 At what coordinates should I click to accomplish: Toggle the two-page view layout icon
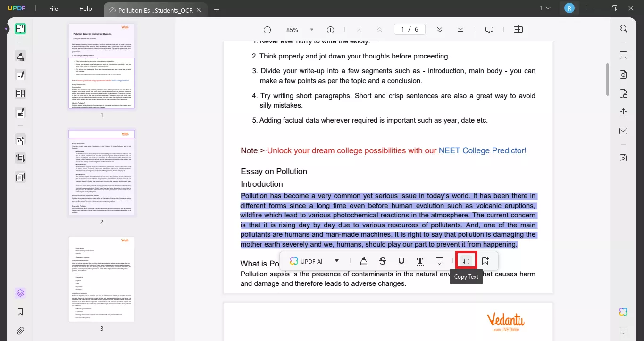pos(518,30)
